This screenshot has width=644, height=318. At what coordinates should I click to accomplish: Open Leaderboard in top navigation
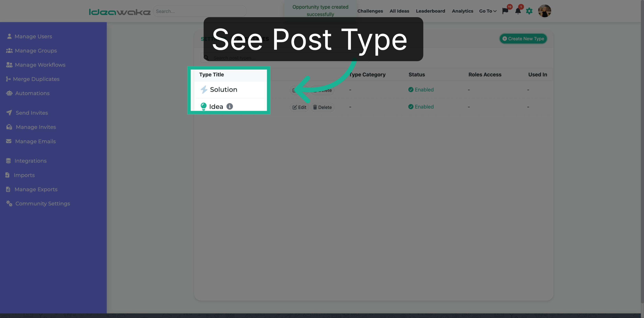(x=431, y=11)
